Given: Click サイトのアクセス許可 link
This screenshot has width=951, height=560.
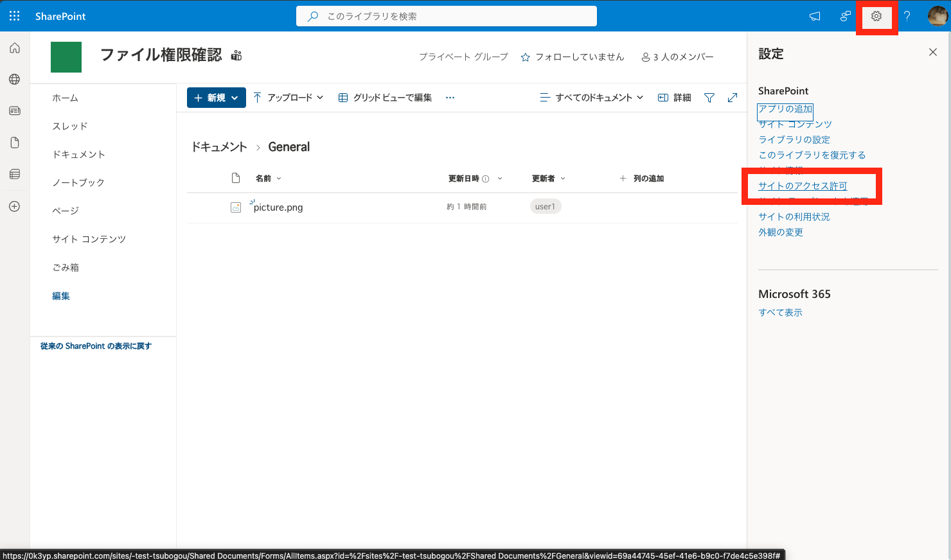Looking at the screenshot, I should click(x=803, y=186).
